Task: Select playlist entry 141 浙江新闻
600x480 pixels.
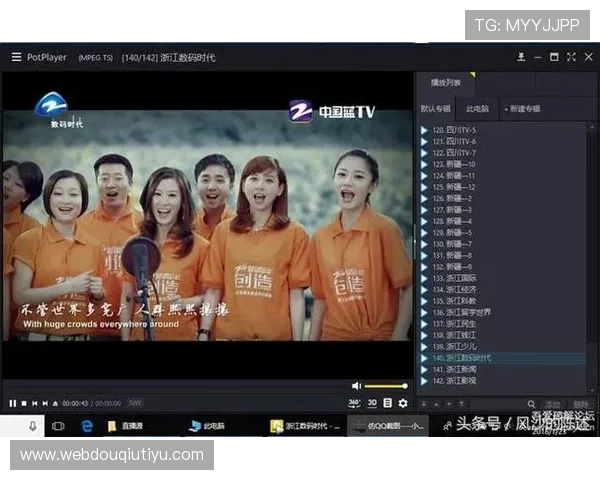Action: click(455, 369)
